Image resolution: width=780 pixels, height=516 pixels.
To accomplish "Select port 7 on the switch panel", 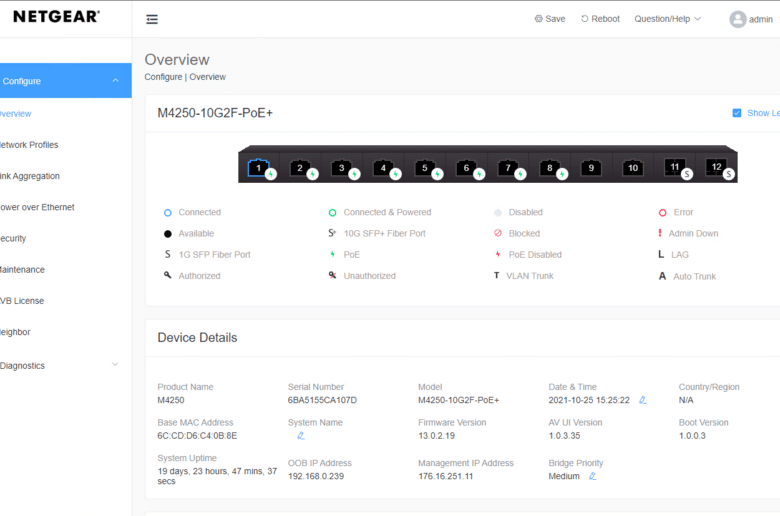I will pos(508,168).
